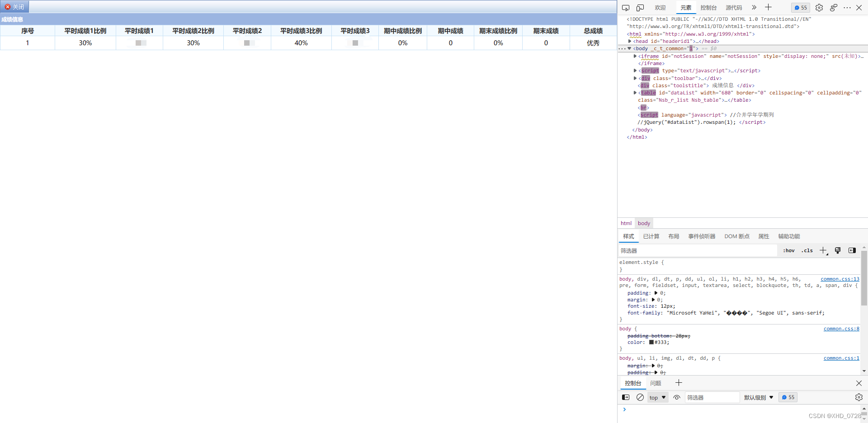Screen dimensions: 868x423
Task: Focus the console 筛选器 filter field
Action: pyautogui.click(x=712, y=397)
